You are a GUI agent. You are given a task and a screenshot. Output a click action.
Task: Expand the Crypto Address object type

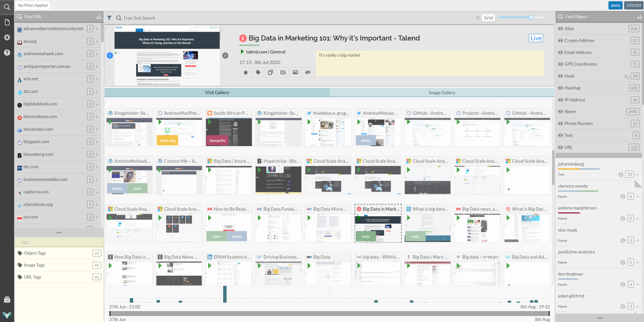598,40
